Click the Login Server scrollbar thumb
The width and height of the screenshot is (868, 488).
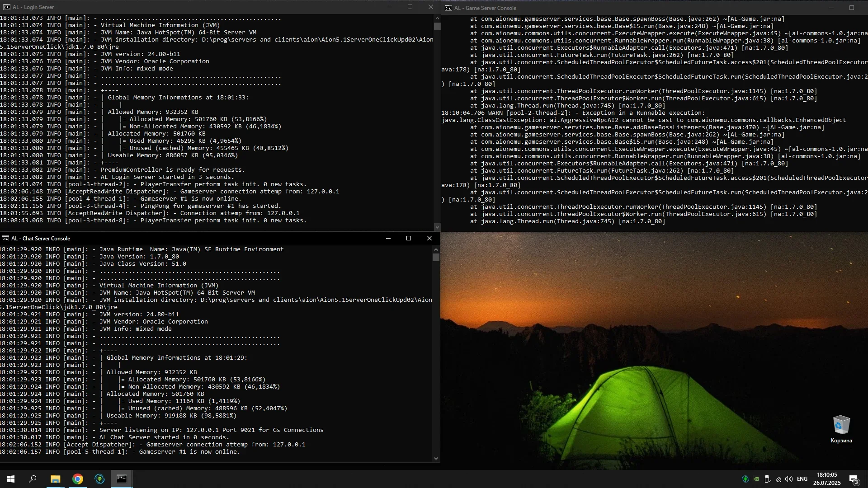tap(437, 26)
